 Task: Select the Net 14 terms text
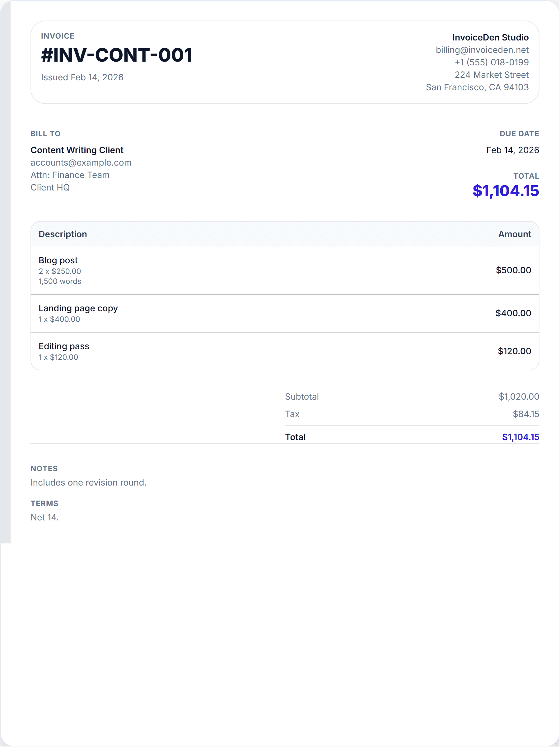(44, 517)
